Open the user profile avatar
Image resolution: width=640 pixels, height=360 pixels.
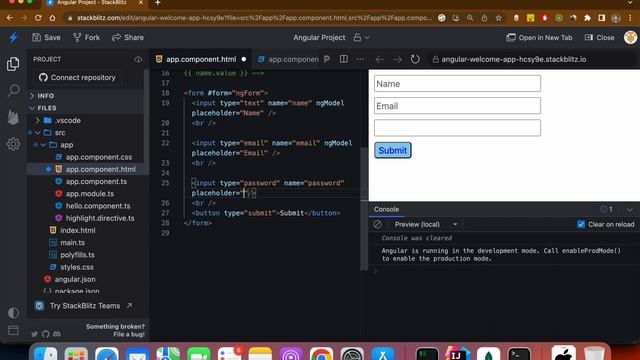[630, 37]
